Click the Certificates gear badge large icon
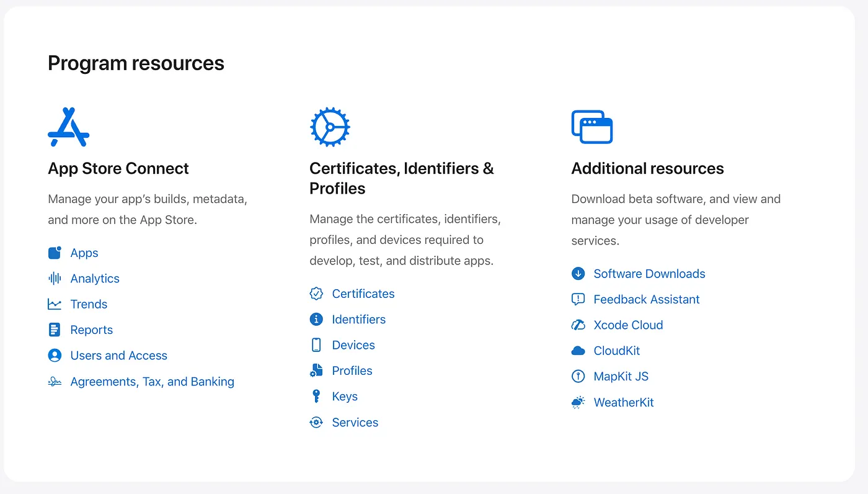Screen dimensions: 868x494 tap(330, 127)
